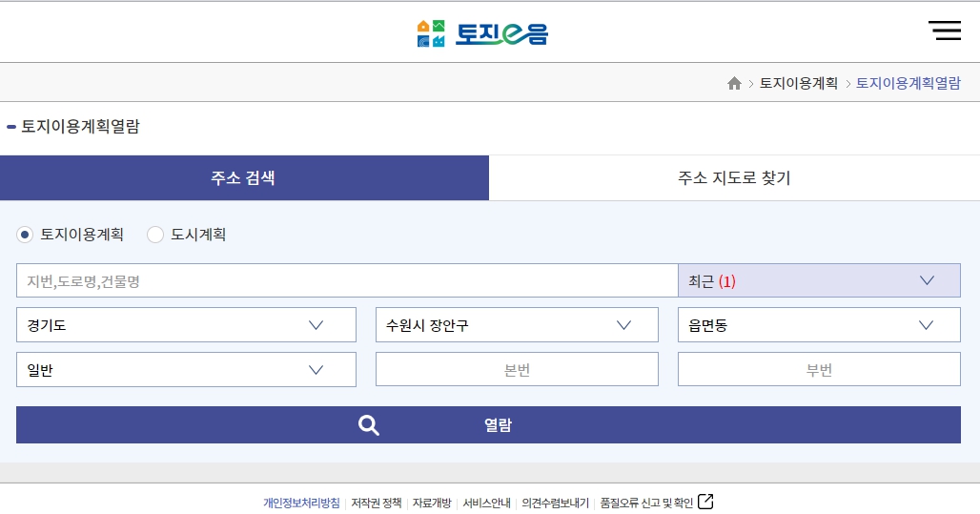Open 저작권 정책 footer link

pos(377,503)
